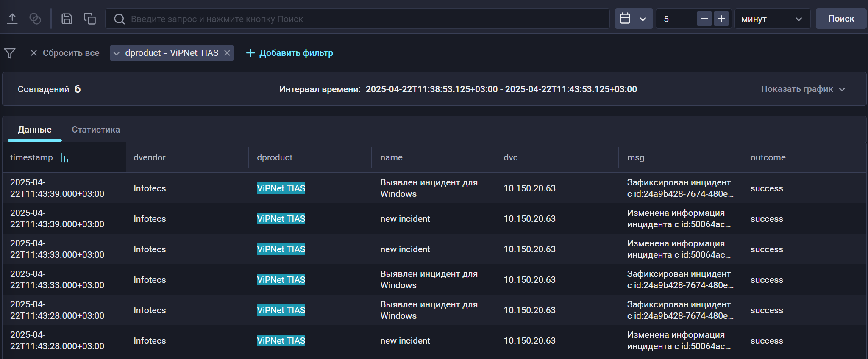The height and width of the screenshot is (359, 868).
Task: Open the минут time unit dropdown
Action: pyautogui.click(x=771, y=19)
